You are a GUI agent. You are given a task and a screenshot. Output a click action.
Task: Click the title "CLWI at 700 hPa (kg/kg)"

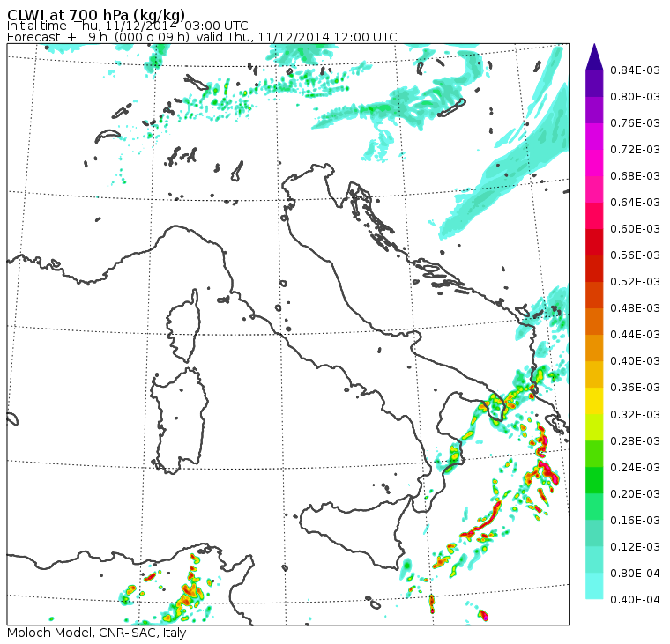click(x=96, y=15)
